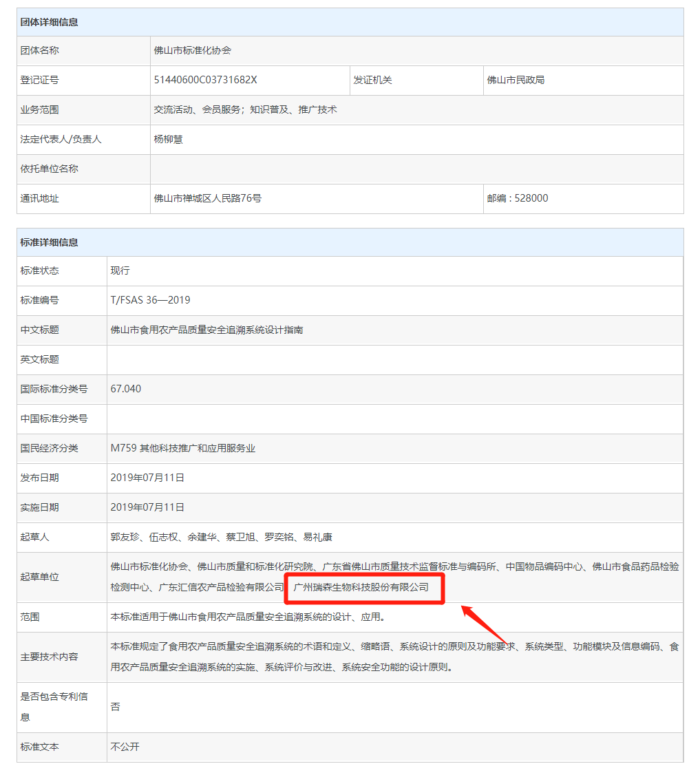The image size is (700, 775).
Task: Select the patent information value 否
Action: pos(115,707)
